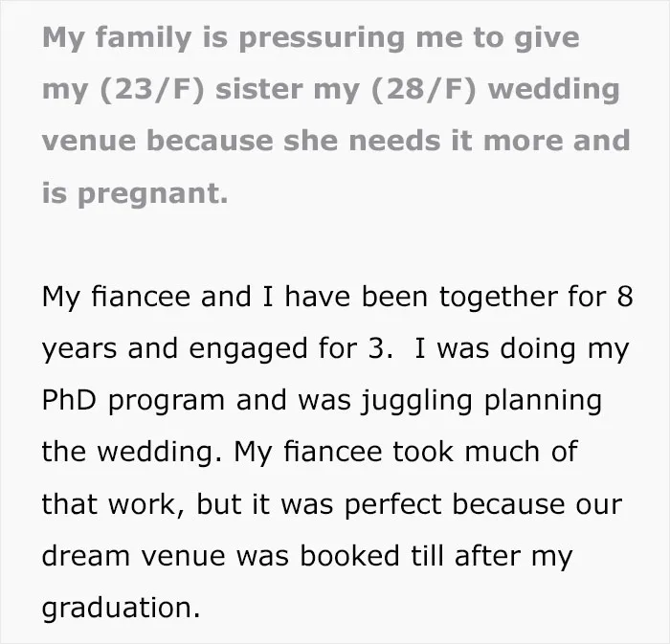This screenshot has height=644, width=670.
Task: Click the word "graduation." ending the paragraph
Action: 121,609
